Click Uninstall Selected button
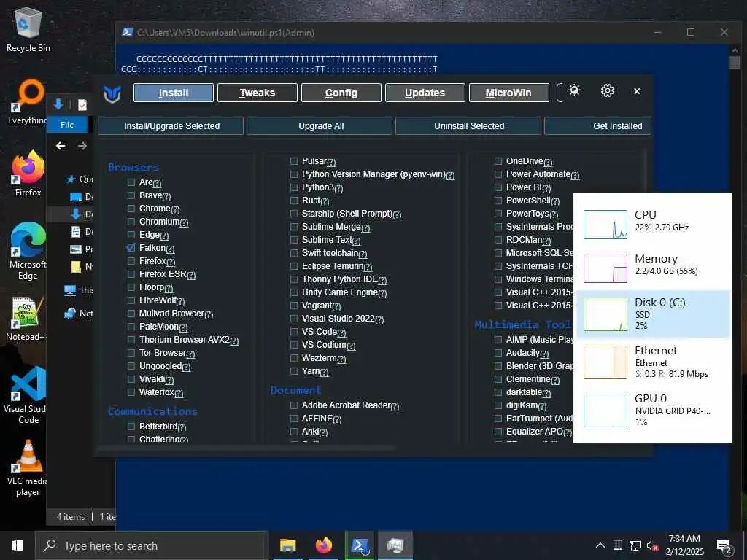Viewport: 747px width, 560px height. pos(468,126)
